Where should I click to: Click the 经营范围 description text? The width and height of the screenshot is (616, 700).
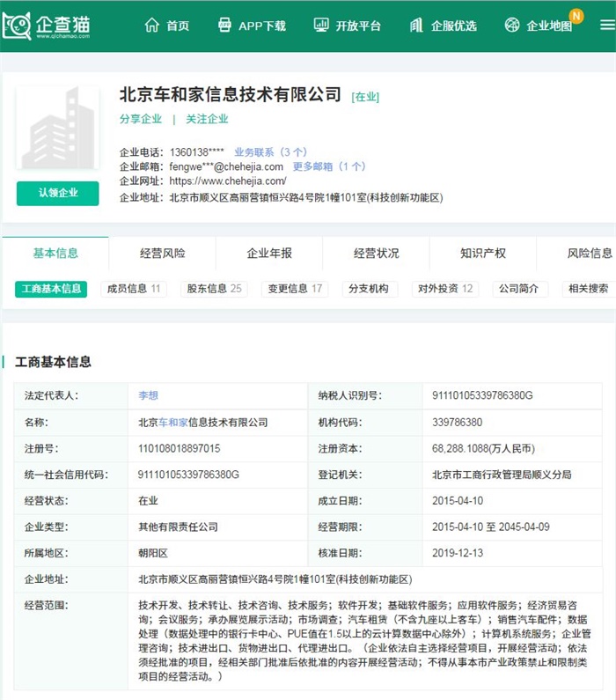pos(364,641)
